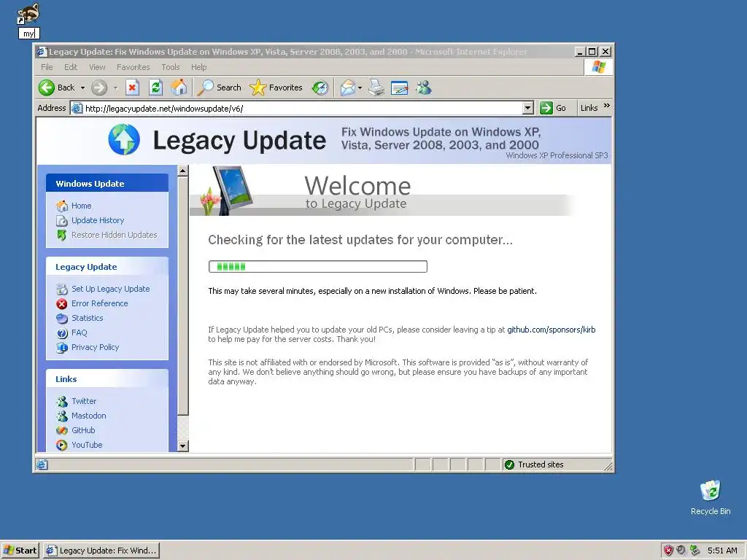Click the Statistics icon in sidebar
This screenshot has height=560, width=747.
point(62,318)
